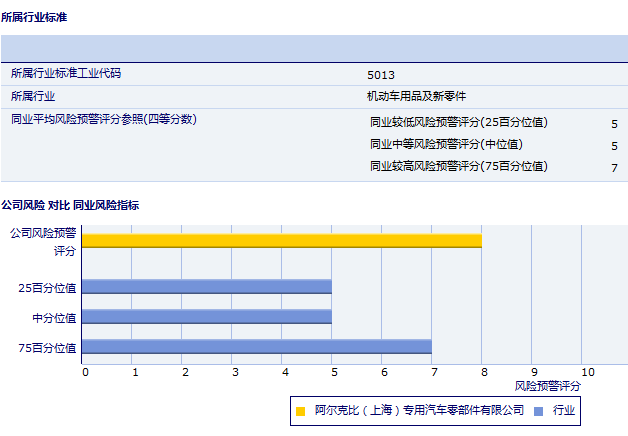Viewport: 628px width, 436px height.
Task: Click 同业平均风险预警评分参照(四等分数) label
Action: click(104, 119)
